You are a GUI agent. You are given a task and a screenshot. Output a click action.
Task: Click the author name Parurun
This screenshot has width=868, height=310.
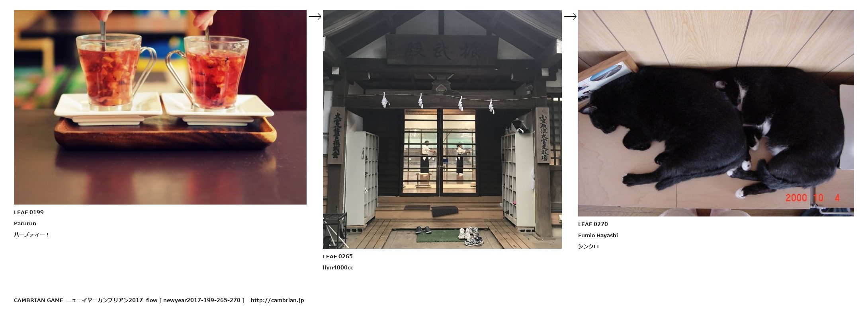tap(25, 223)
